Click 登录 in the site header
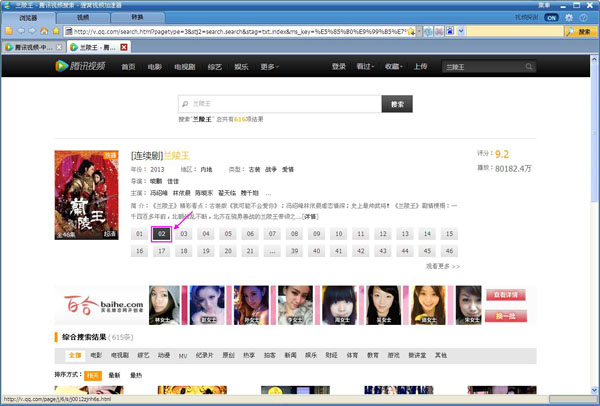Viewport: 600px width, 406px height. click(x=339, y=66)
